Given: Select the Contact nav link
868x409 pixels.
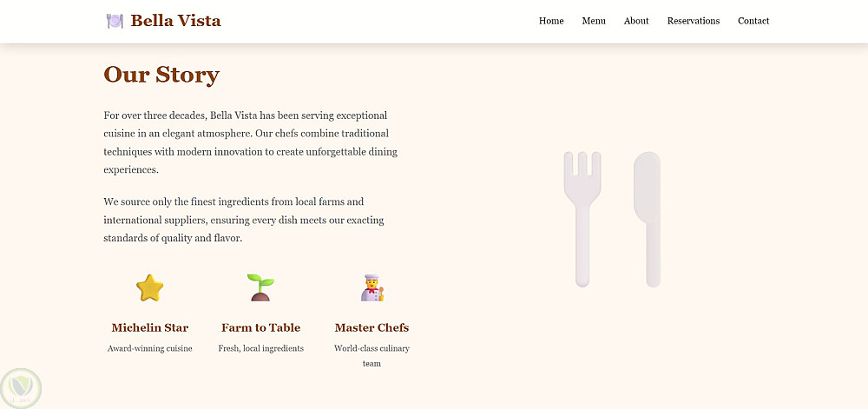Looking at the screenshot, I should pos(753,21).
